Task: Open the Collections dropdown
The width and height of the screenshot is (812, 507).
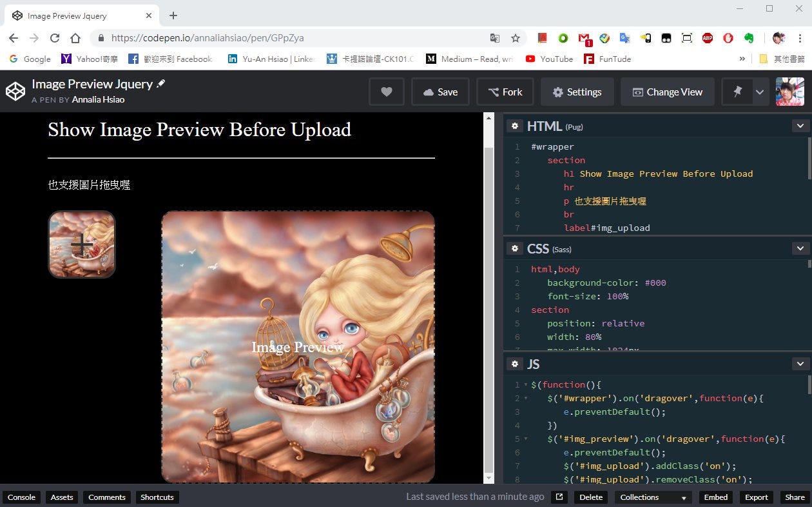Action: coord(652,497)
